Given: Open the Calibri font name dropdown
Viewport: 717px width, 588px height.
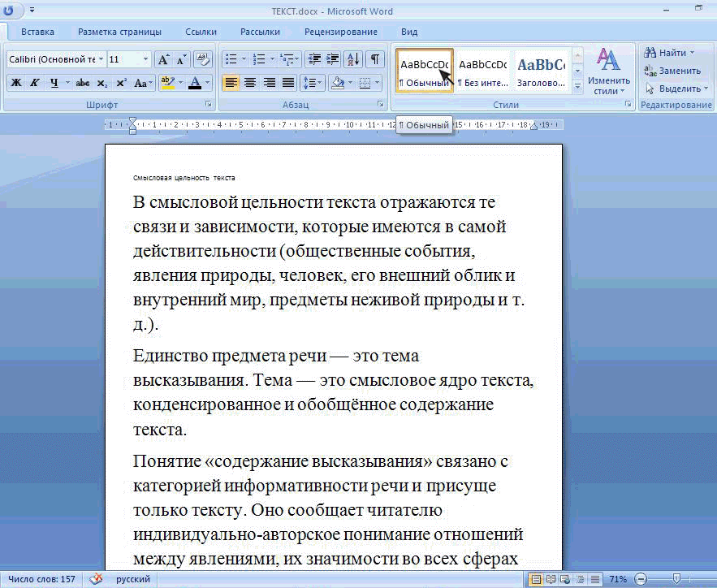Looking at the screenshot, I should 101,59.
